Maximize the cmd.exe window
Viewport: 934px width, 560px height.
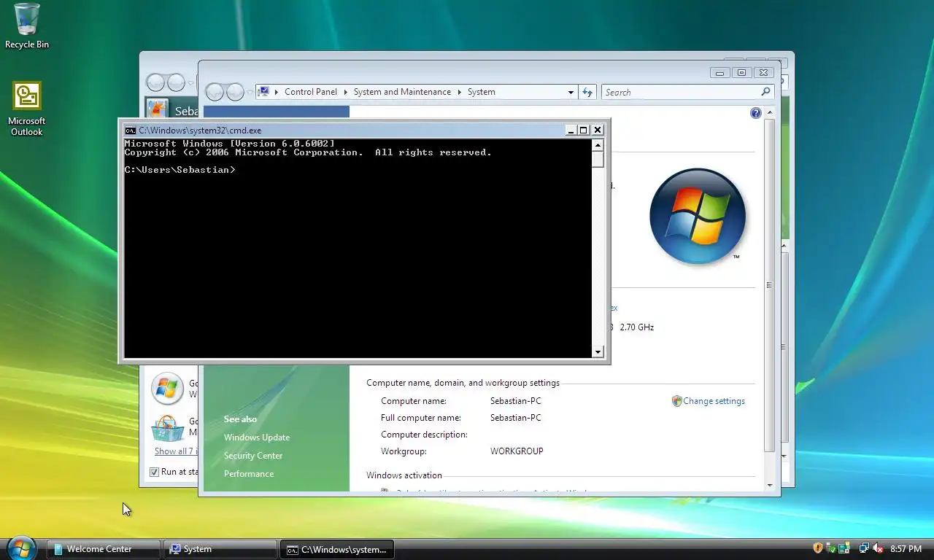click(x=583, y=130)
